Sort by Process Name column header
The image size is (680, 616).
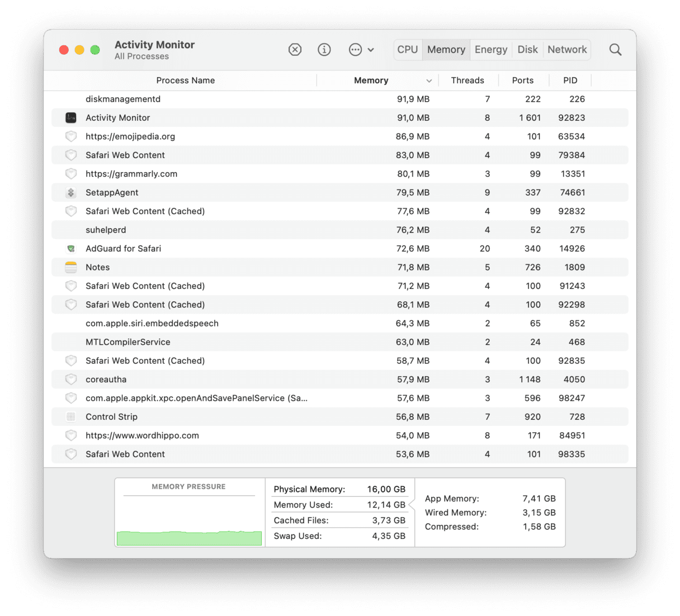[186, 80]
